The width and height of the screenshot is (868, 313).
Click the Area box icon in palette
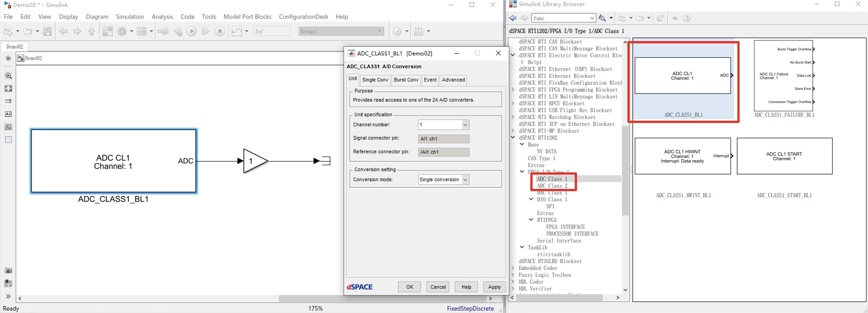coord(8,140)
